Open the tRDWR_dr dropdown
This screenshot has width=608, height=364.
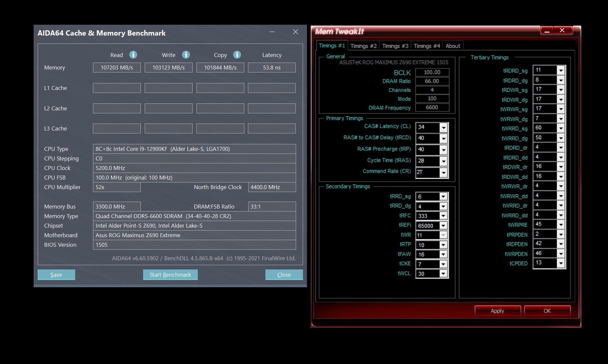point(561,167)
